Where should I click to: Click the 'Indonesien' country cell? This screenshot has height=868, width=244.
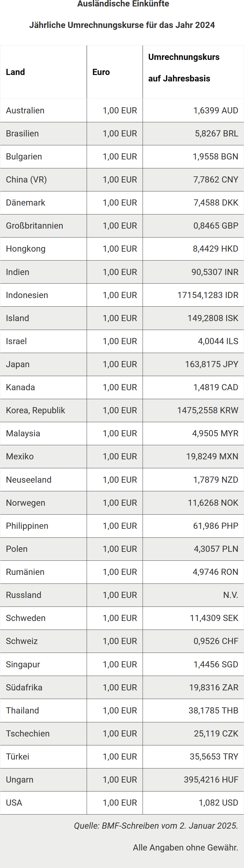click(x=27, y=295)
